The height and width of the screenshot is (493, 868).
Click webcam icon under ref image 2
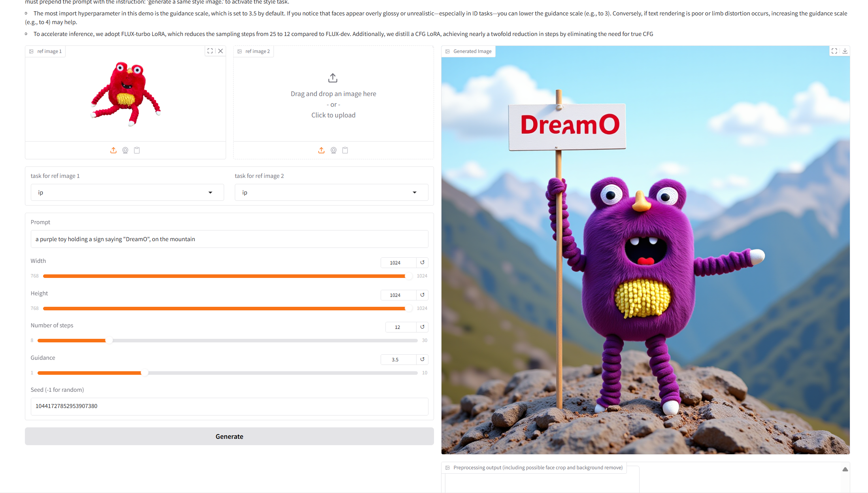pos(334,150)
